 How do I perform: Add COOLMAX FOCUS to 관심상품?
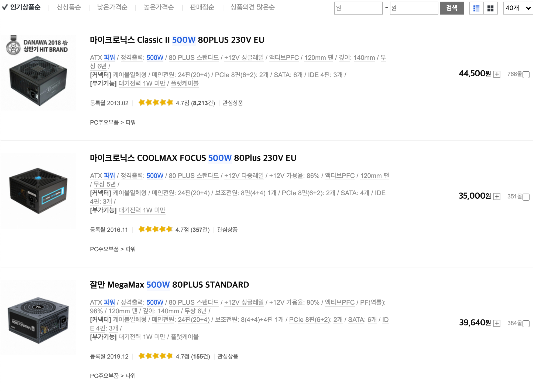pos(227,230)
